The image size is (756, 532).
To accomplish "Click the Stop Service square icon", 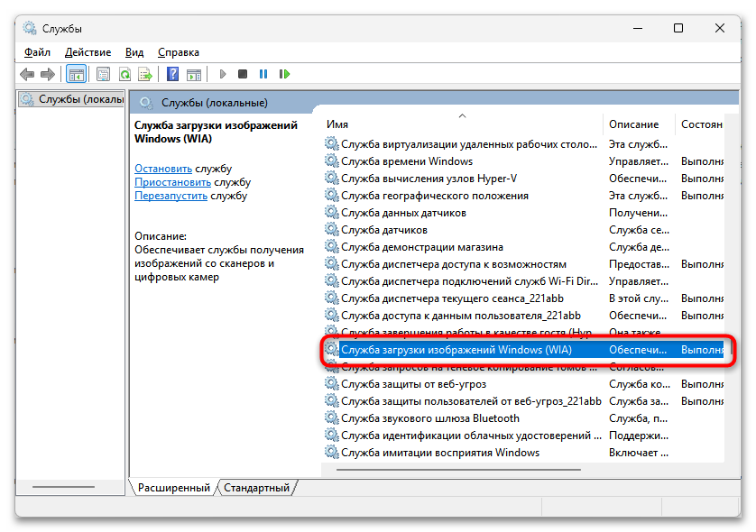I will (x=243, y=74).
